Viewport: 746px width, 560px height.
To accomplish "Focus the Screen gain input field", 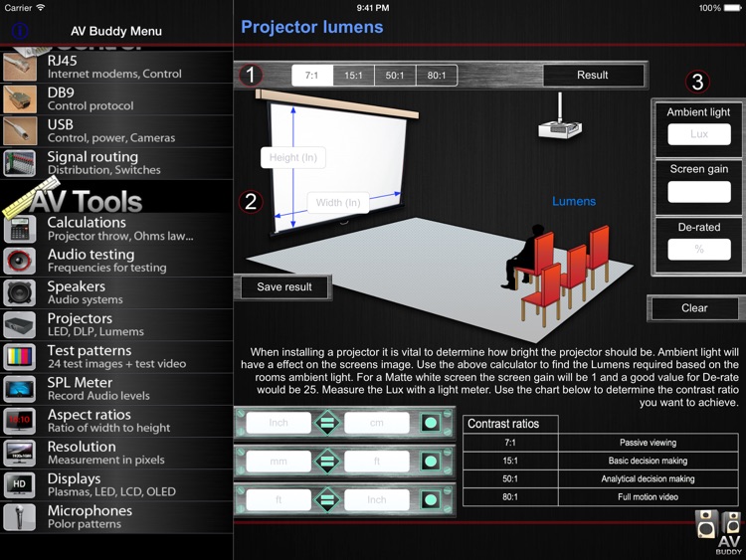I will tap(699, 192).
